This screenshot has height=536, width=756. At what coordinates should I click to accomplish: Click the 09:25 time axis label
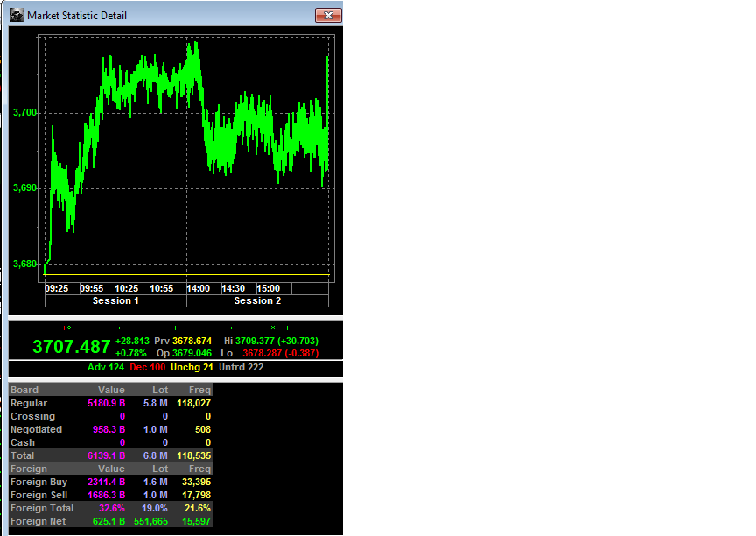pyautogui.click(x=56, y=288)
